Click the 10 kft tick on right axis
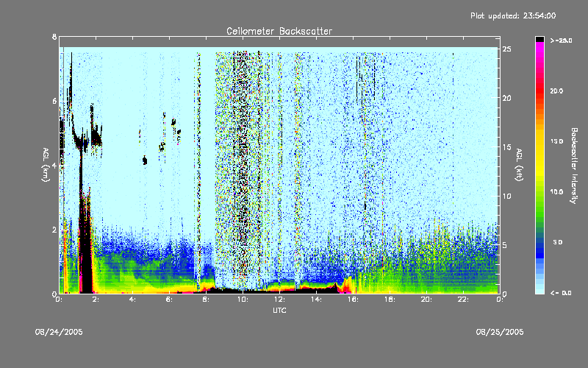The width and height of the screenshot is (588, 368). 506,196
